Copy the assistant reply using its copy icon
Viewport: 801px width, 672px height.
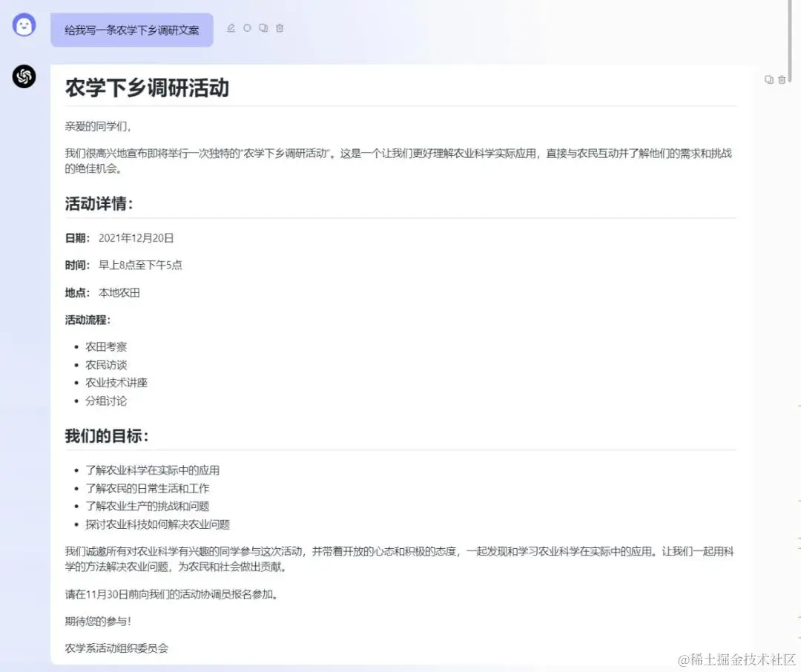(x=768, y=79)
